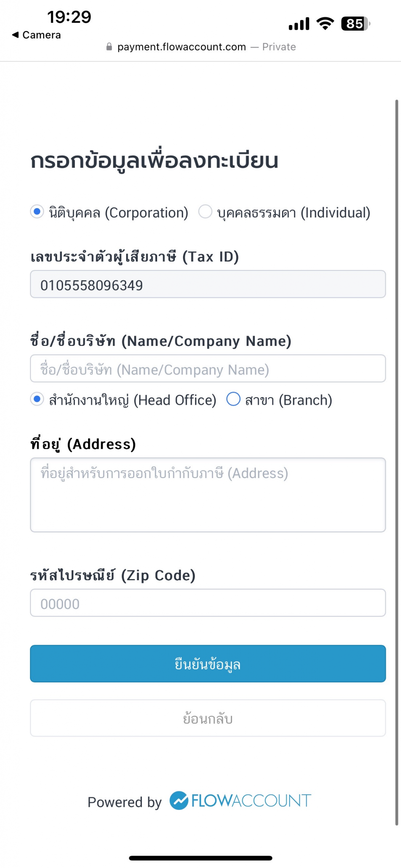Select the บุคคลธรรมดา (Individual) option
The height and width of the screenshot is (868, 401).
point(206,211)
